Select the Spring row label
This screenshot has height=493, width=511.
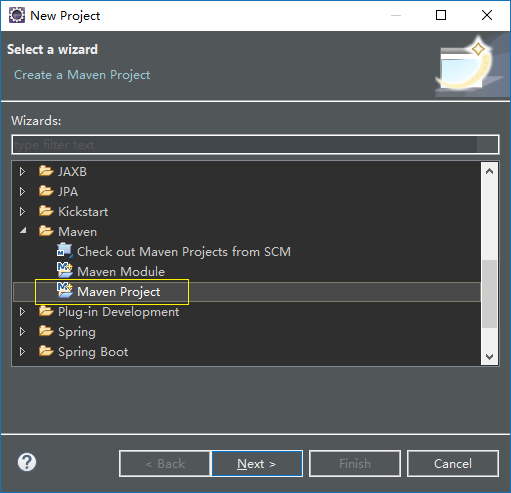[77, 332]
